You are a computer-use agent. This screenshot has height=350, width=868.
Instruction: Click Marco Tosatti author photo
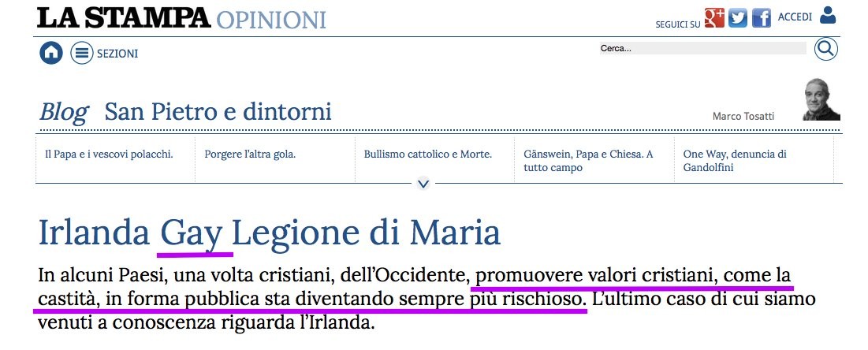click(x=821, y=100)
